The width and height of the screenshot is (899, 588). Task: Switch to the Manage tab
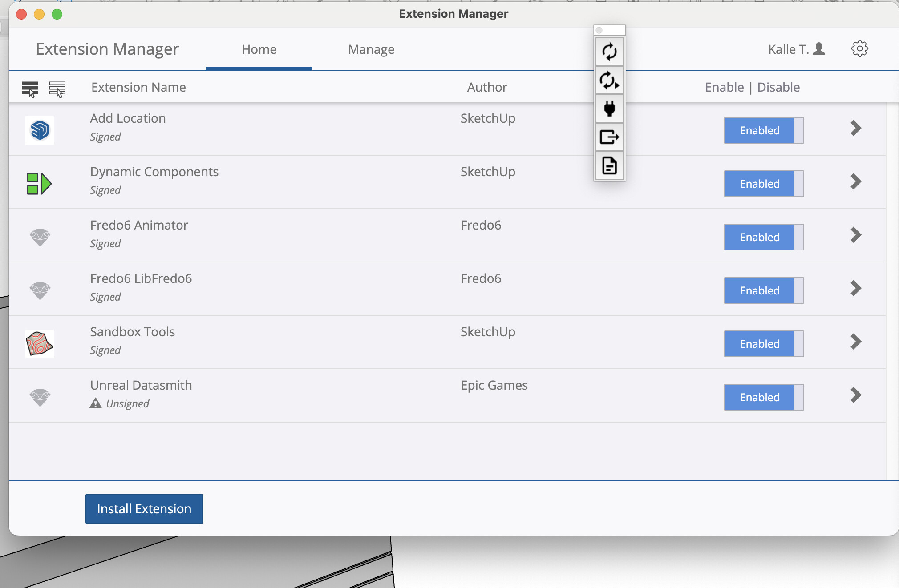371,49
